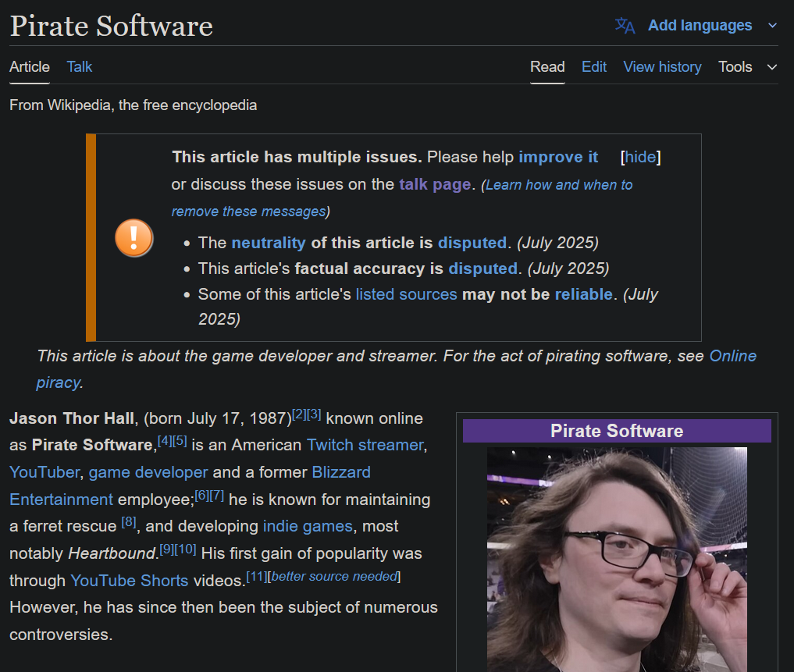Follow the 'Online' hatnote link
The image size is (794, 672).
[x=733, y=356]
